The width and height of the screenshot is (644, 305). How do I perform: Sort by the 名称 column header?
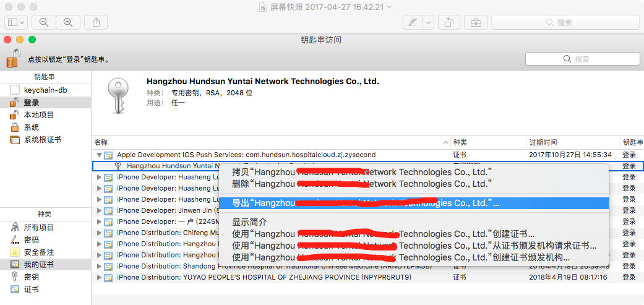click(x=271, y=142)
